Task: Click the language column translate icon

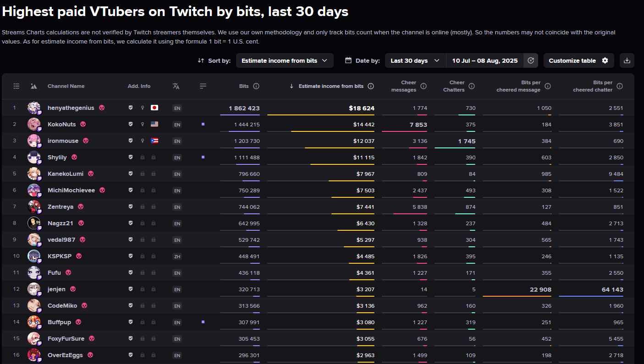Action: [x=176, y=86]
